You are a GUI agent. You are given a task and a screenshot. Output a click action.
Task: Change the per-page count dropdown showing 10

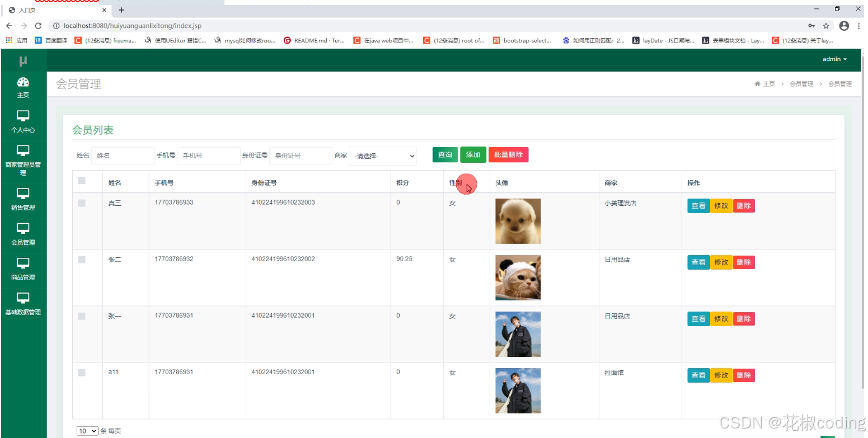[87, 431]
